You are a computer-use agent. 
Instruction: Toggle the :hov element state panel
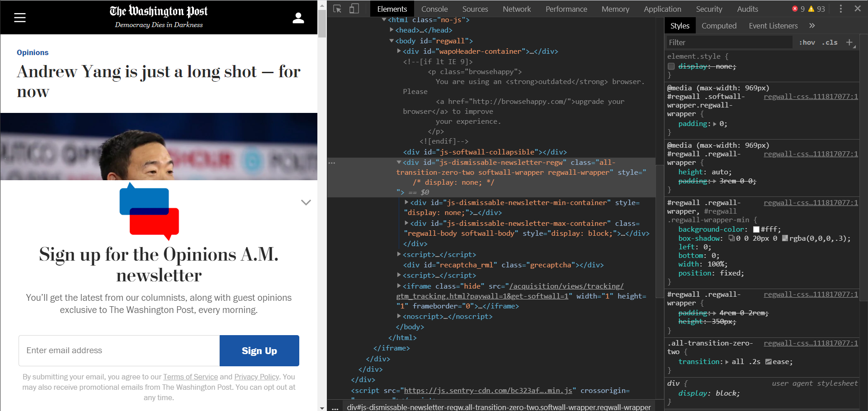807,42
